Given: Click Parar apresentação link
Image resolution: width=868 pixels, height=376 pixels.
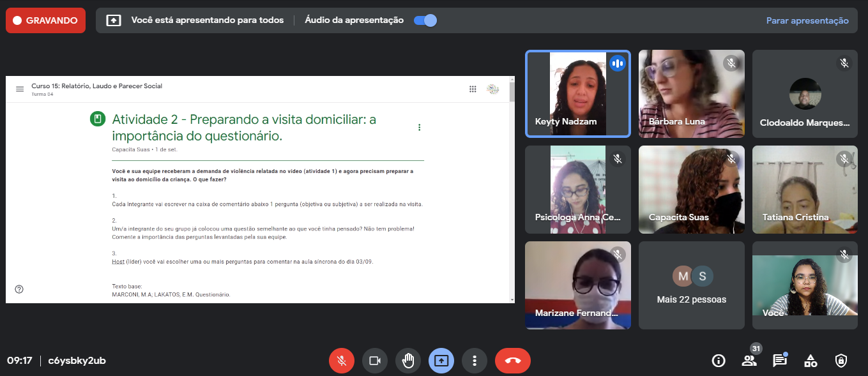Looking at the screenshot, I should click(x=807, y=20).
